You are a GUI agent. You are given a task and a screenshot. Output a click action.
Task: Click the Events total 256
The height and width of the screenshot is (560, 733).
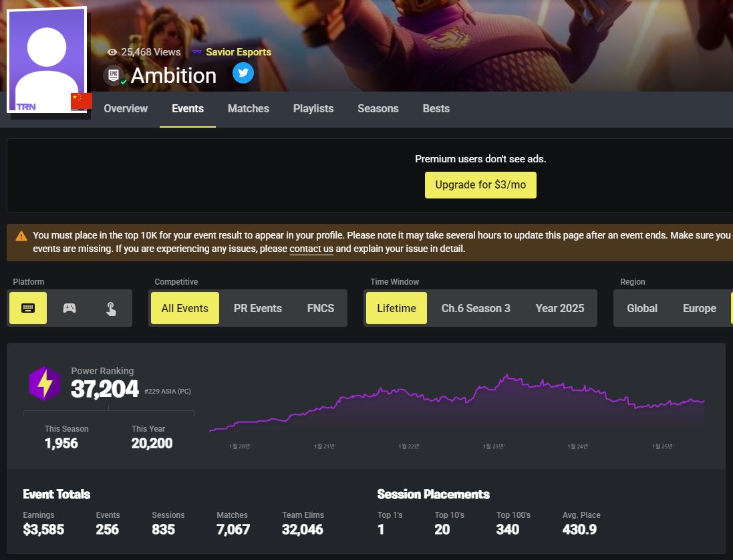(108, 530)
